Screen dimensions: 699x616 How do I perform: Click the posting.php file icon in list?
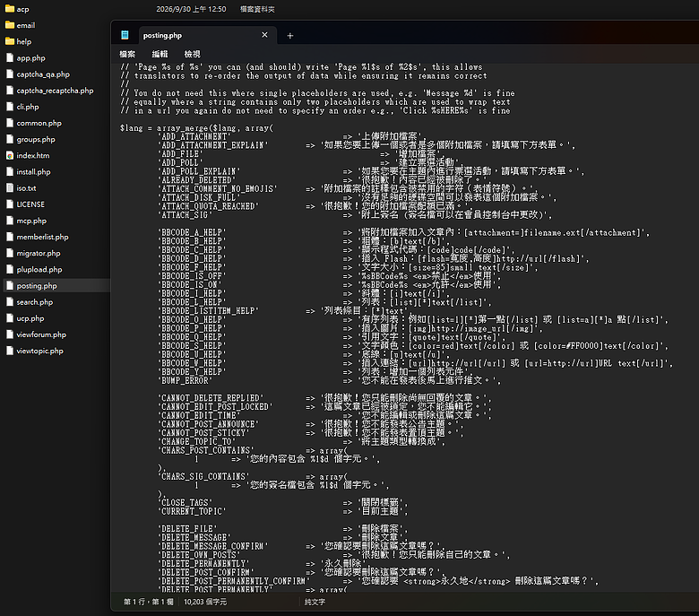10,285
